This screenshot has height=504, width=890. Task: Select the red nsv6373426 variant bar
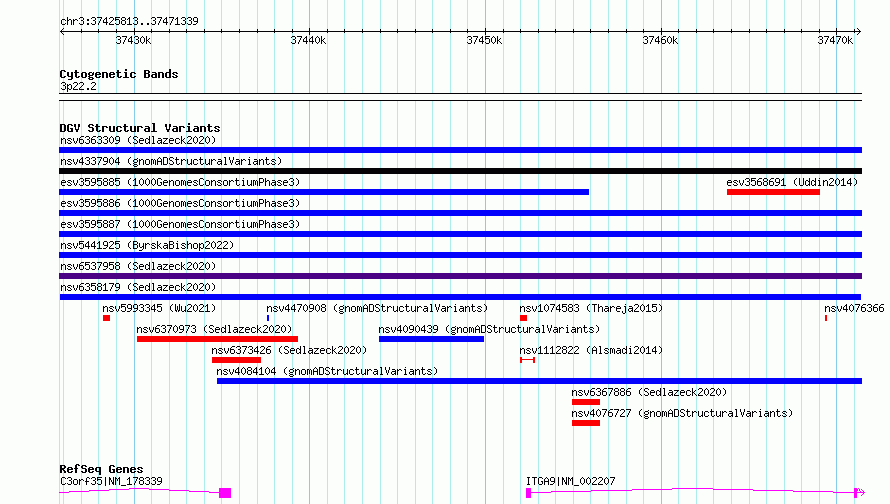click(x=236, y=360)
